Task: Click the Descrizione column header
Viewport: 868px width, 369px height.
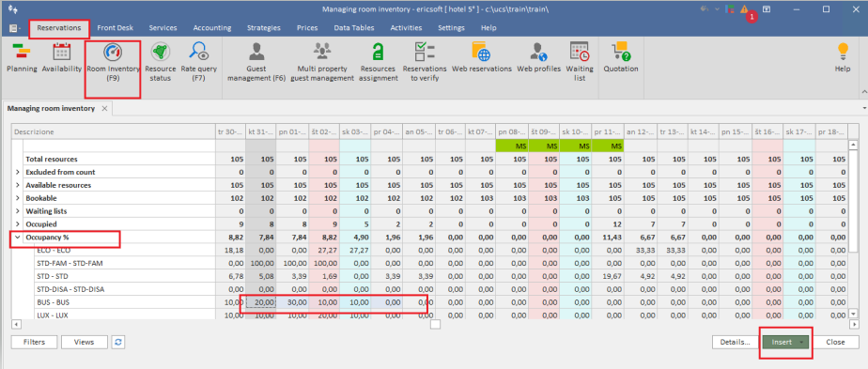Action: [x=114, y=132]
